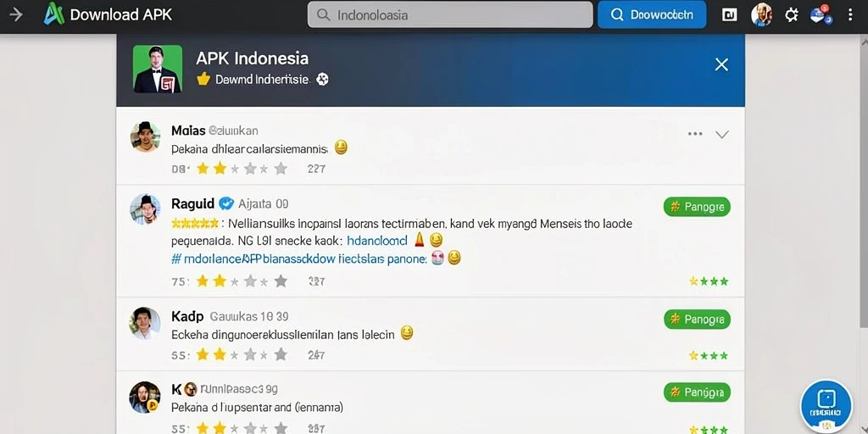The height and width of the screenshot is (434, 868).
Task: Click the star rating on the Kadp review
Action: pos(242,354)
